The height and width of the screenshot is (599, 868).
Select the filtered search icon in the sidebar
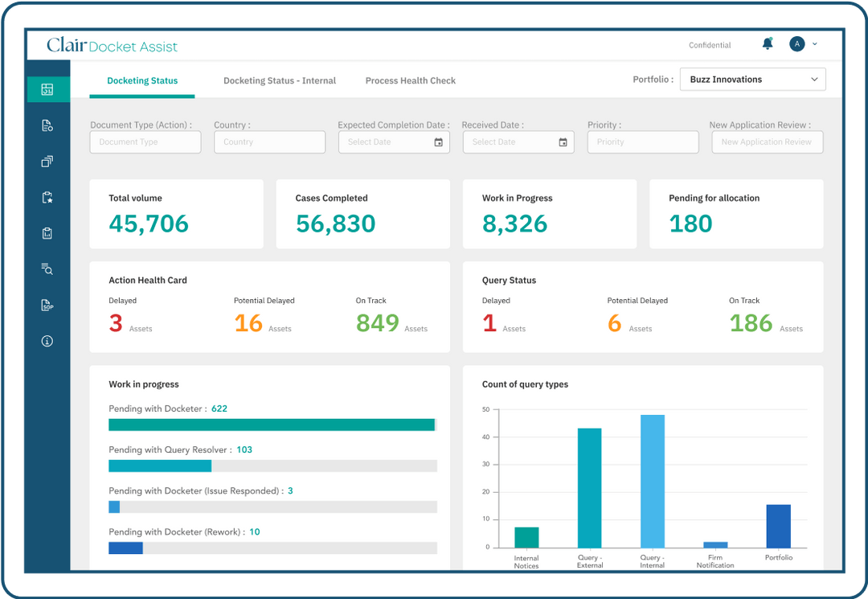coord(48,269)
